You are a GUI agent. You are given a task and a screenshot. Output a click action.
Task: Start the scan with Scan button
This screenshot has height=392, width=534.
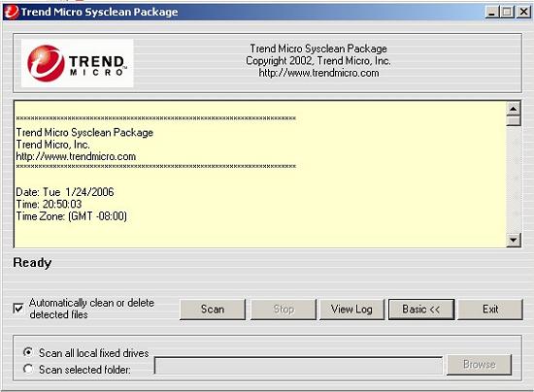tap(213, 310)
